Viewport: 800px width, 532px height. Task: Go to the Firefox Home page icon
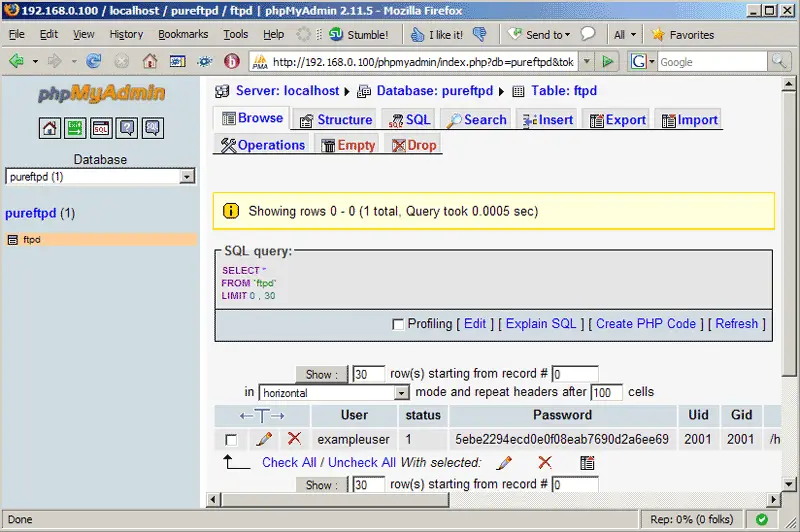(149, 61)
